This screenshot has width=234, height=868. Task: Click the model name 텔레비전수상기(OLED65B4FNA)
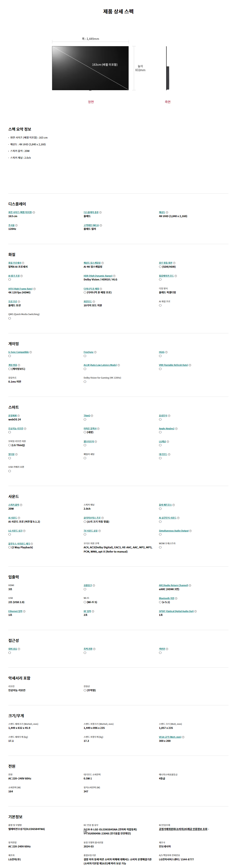27,829
